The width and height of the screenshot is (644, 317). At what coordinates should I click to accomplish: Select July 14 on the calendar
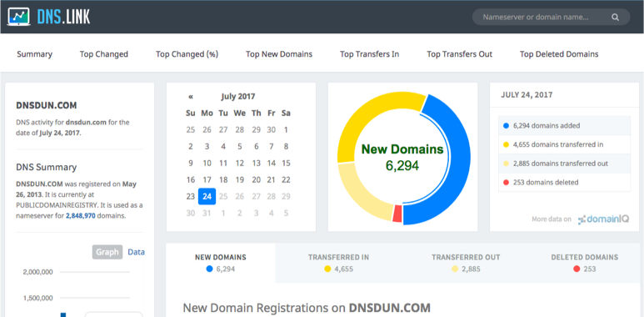(x=272, y=164)
